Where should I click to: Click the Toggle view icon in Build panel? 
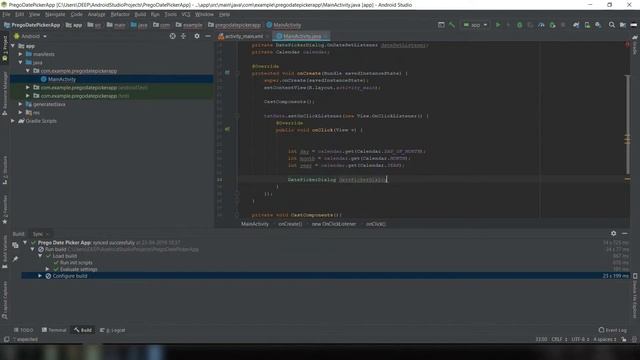pyautogui.click(x=15, y=245)
